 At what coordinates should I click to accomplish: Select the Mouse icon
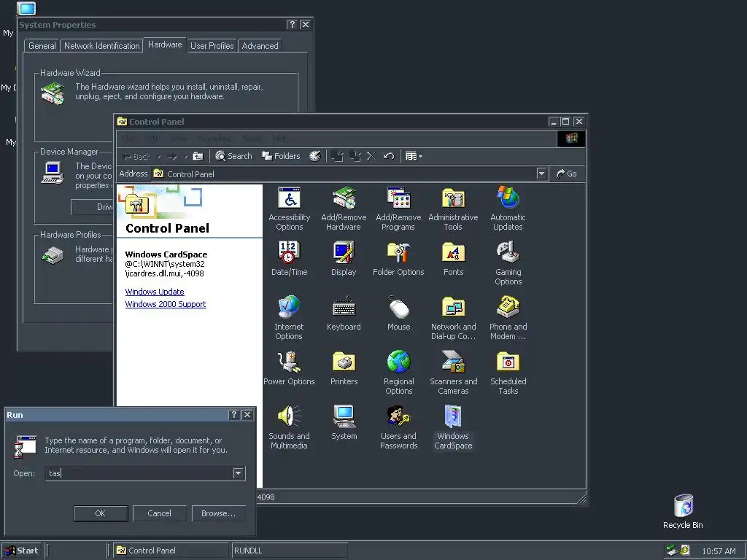click(399, 314)
